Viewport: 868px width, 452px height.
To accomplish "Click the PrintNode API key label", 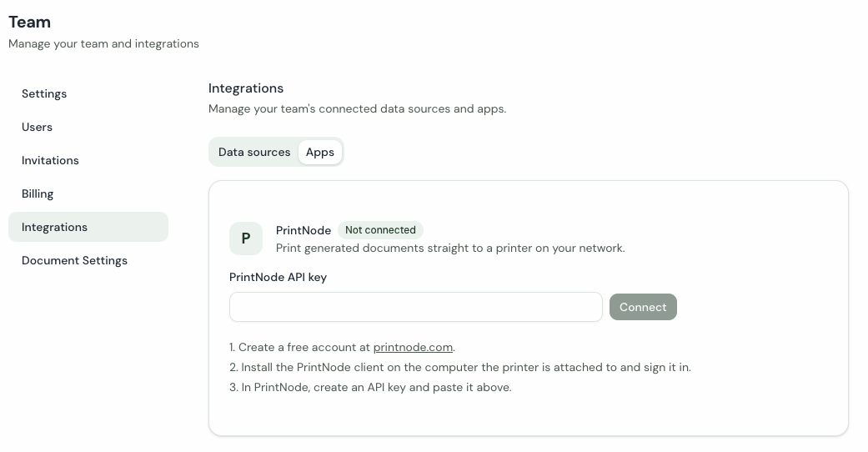I will (278, 277).
